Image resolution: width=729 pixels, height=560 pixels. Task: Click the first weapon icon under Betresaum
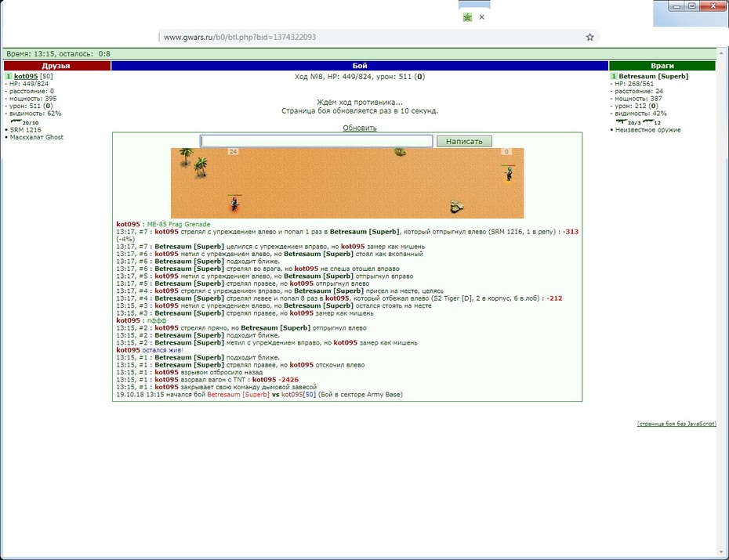pyautogui.click(x=622, y=121)
